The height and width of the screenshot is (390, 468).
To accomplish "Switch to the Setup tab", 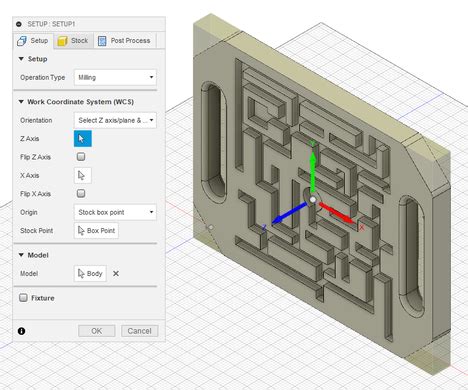I will click(33, 41).
